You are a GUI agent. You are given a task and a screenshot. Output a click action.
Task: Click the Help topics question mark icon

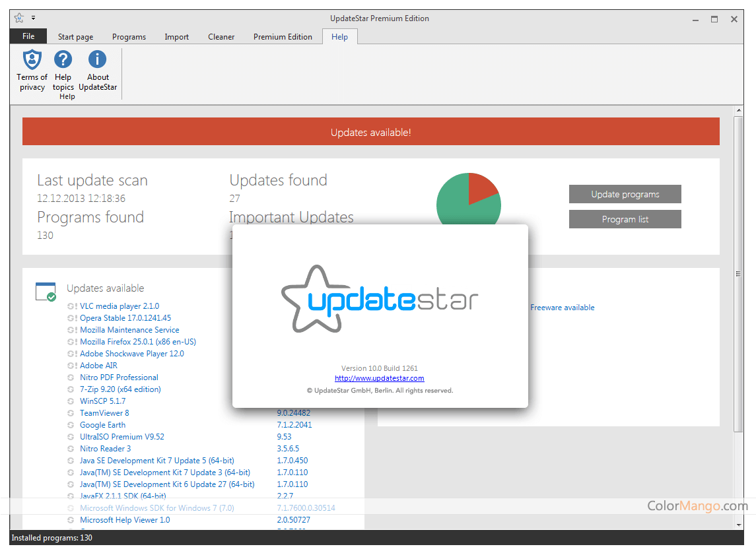63,60
